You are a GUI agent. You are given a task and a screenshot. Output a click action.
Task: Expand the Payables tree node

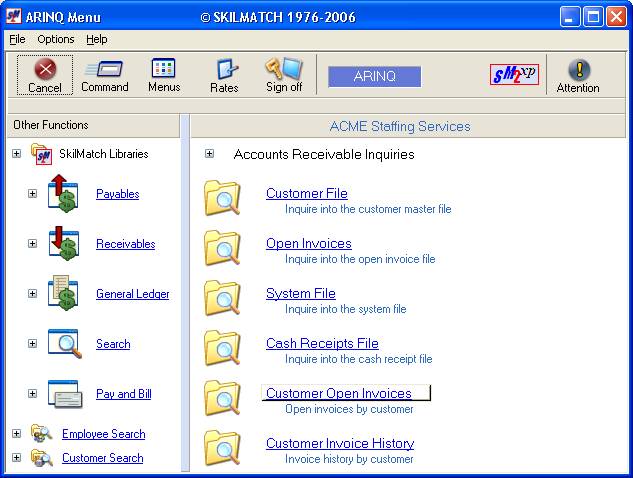click(33, 193)
